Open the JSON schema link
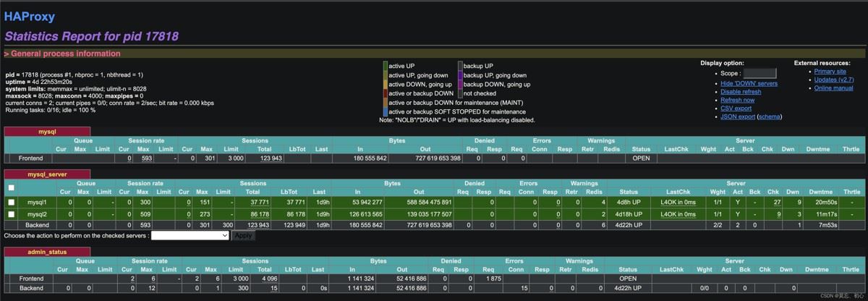868x301 pixels. coord(769,116)
